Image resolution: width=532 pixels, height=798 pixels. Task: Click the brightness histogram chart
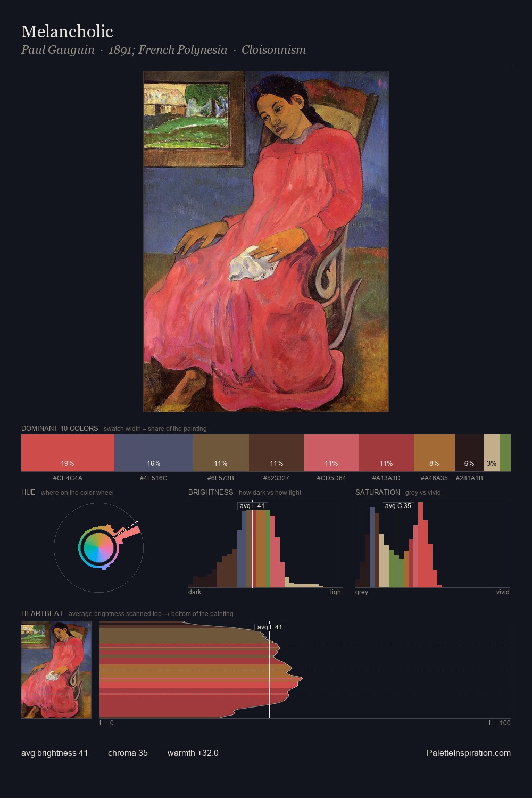265,544
